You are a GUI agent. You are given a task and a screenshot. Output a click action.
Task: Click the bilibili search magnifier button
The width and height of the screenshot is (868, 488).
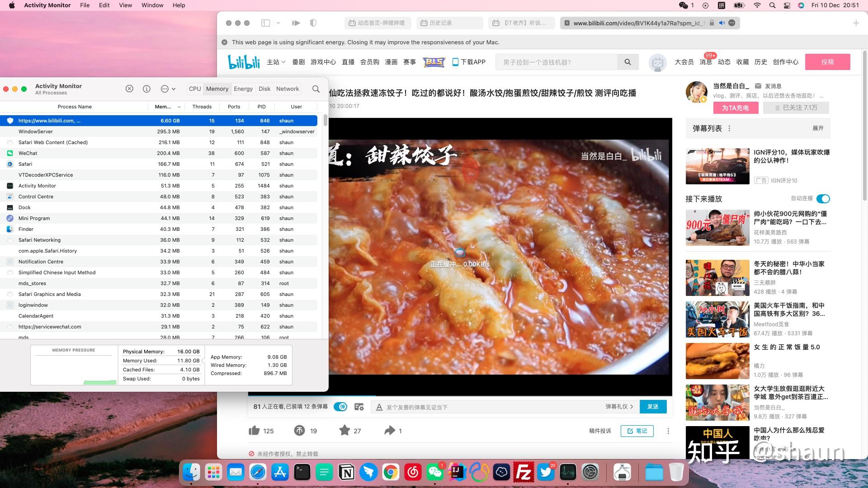[627, 62]
